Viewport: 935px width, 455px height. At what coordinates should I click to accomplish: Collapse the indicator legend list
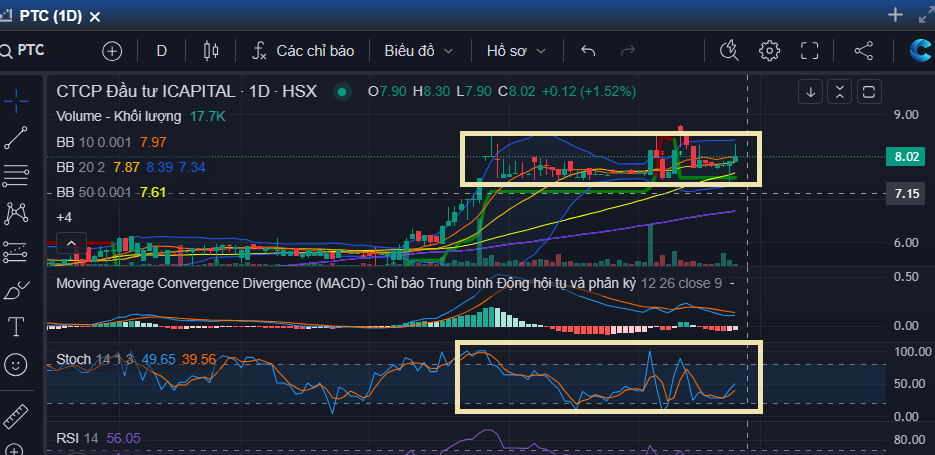pos(70,243)
